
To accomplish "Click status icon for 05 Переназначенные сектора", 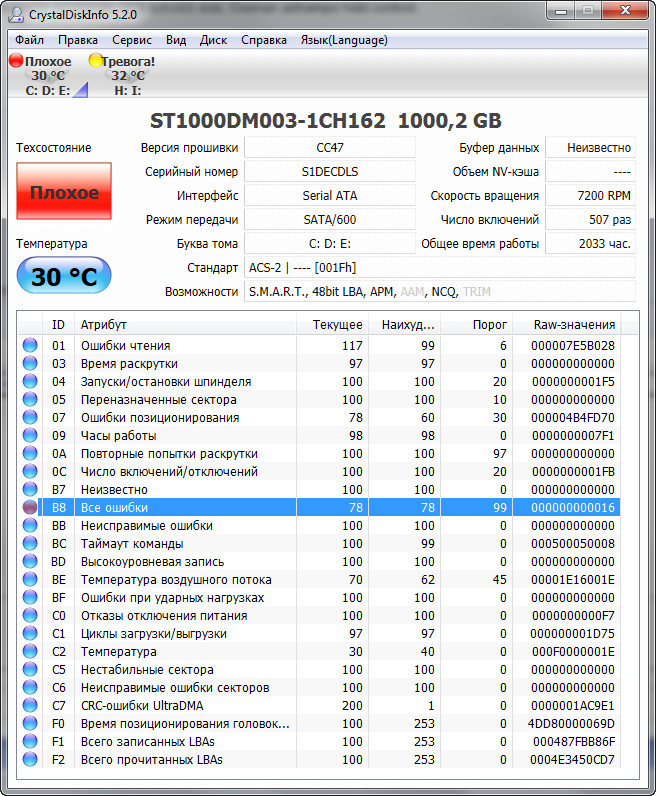I will (x=30, y=400).
